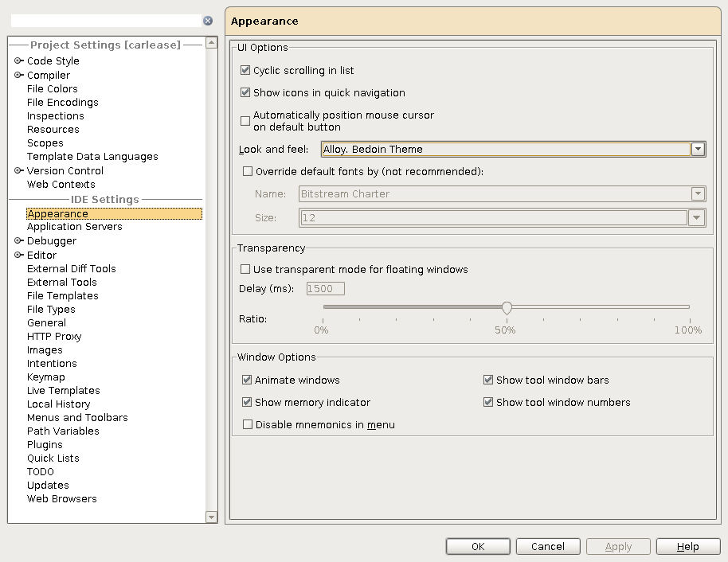728x562 pixels.
Task: Open Intentions settings
Action: (x=52, y=363)
